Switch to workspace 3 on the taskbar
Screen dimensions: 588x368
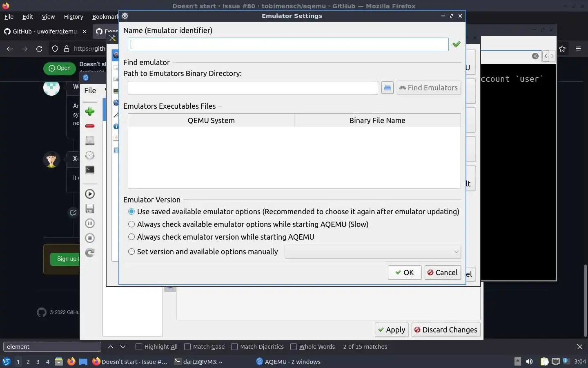coord(38,361)
